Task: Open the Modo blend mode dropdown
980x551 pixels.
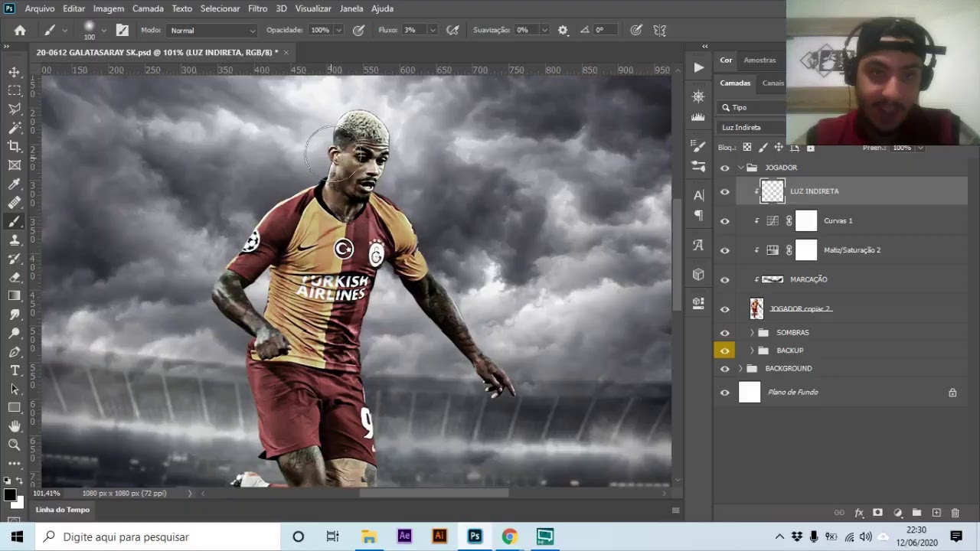Action: pyautogui.click(x=212, y=30)
